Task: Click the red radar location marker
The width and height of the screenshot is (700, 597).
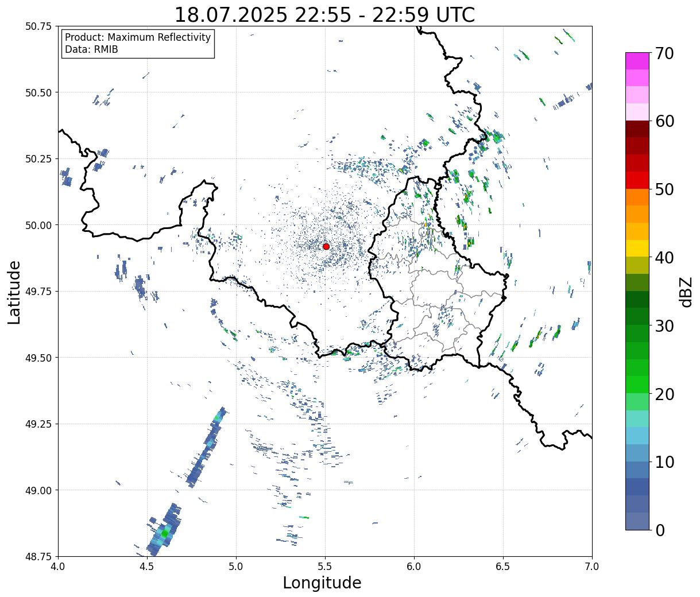Action: [326, 246]
